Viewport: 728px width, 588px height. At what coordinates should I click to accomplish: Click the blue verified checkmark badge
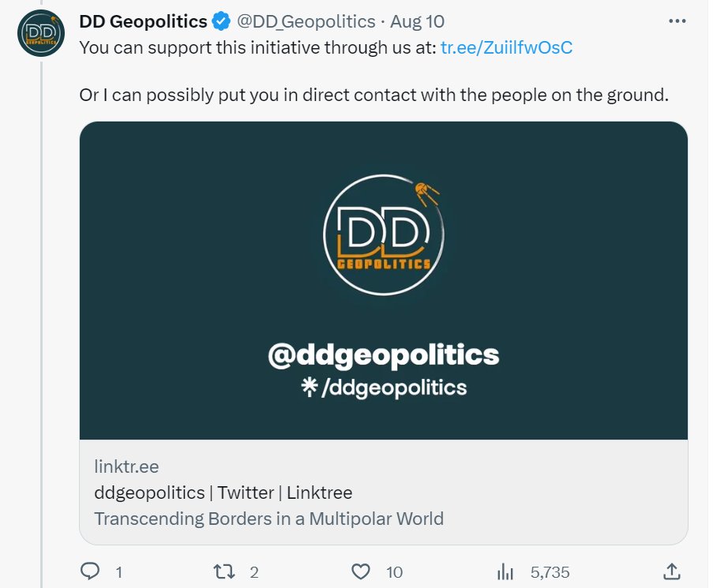[x=221, y=21]
